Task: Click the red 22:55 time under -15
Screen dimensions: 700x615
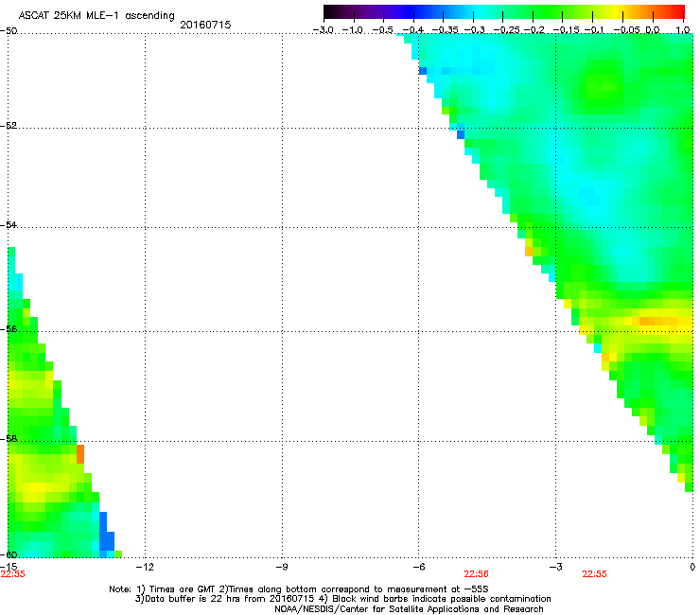Action: tap(12, 574)
